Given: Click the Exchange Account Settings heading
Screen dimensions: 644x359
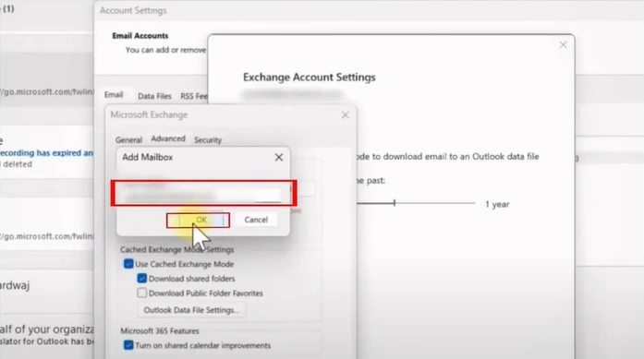Looking at the screenshot, I should click(x=310, y=78).
